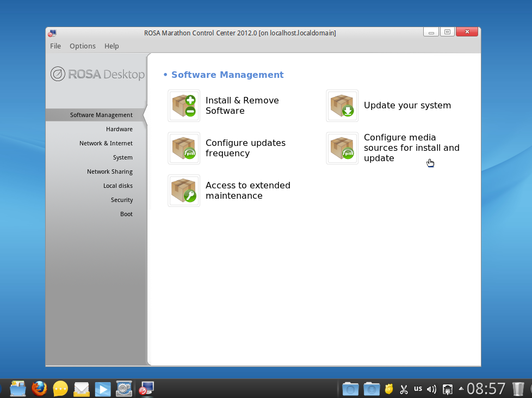Open system settings gear taskbar icon
This screenshot has height=398, width=532.
point(124,389)
